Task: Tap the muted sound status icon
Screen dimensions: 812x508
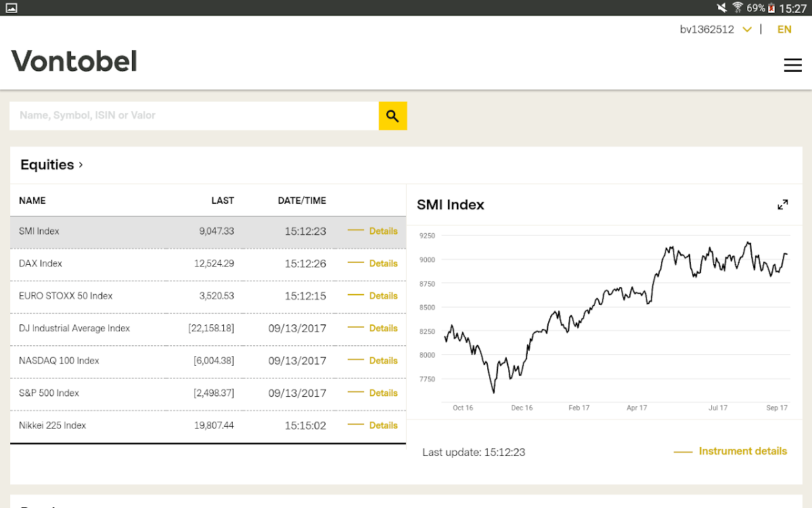Action: [722, 8]
